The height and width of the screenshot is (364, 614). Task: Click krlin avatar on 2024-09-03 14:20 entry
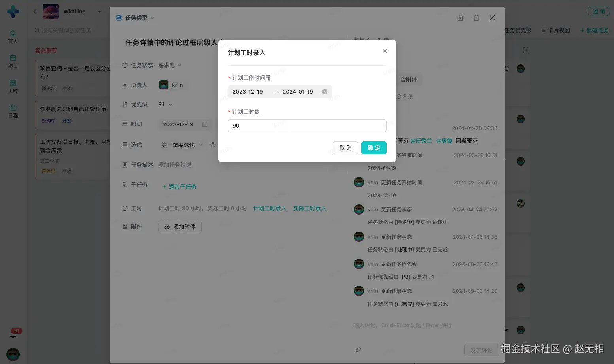[359, 291]
